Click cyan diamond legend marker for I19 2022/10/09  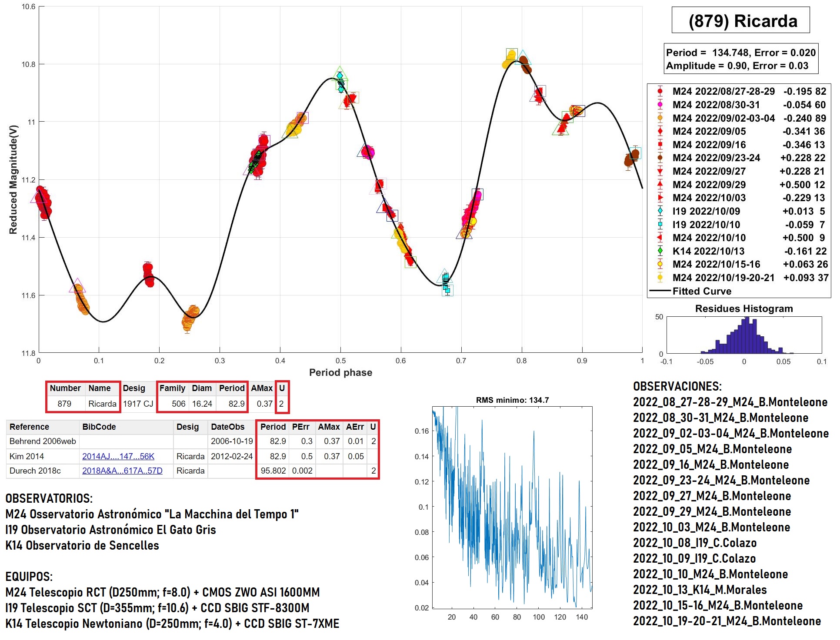[x=660, y=211]
